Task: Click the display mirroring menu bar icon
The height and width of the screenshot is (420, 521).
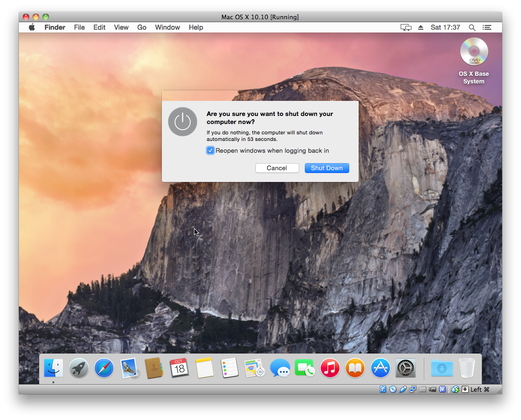Action: pos(406,27)
